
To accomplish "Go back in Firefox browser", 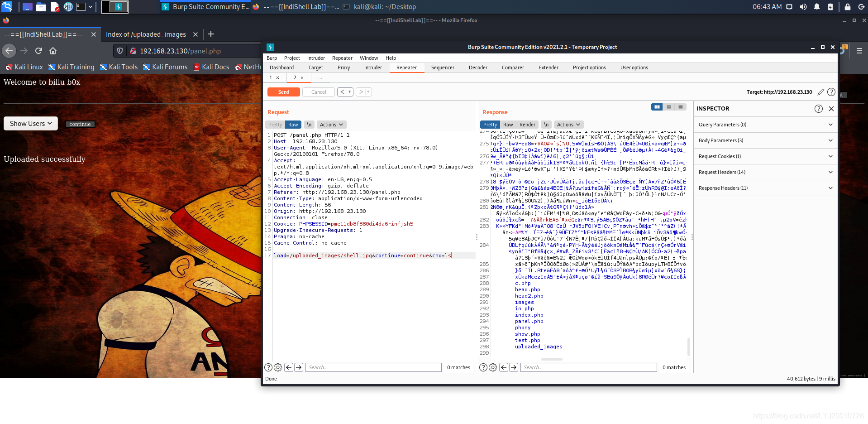I will tap(9, 51).
